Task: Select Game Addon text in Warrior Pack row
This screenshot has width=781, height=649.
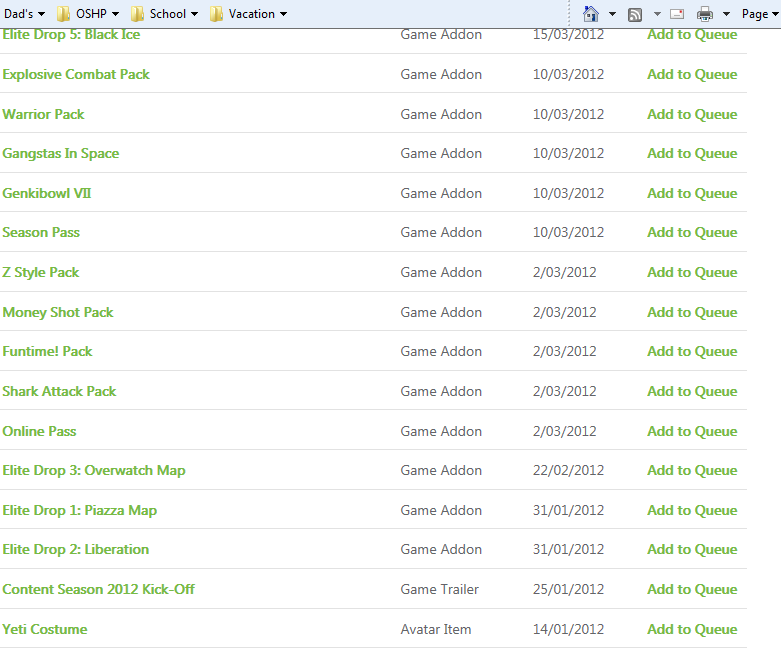Action: (441, 114)
